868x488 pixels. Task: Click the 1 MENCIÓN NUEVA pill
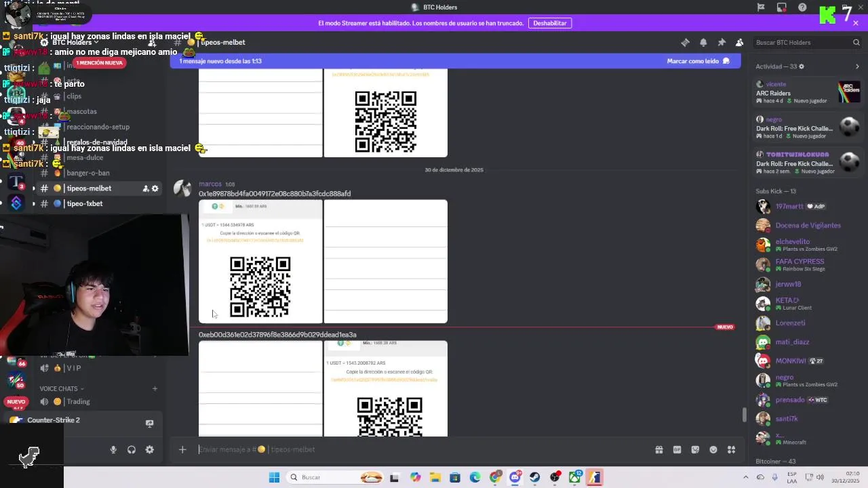100,63
